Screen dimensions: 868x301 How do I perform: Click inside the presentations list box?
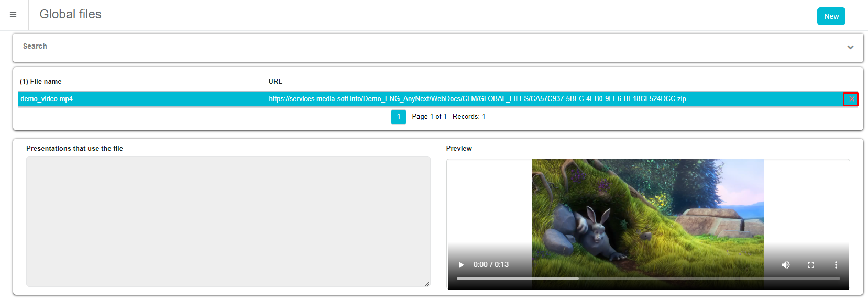[x=228, y=221]
